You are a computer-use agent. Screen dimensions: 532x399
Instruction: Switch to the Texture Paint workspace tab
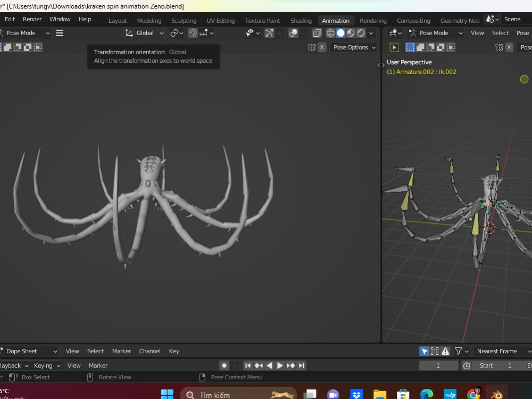click(262, 21)
